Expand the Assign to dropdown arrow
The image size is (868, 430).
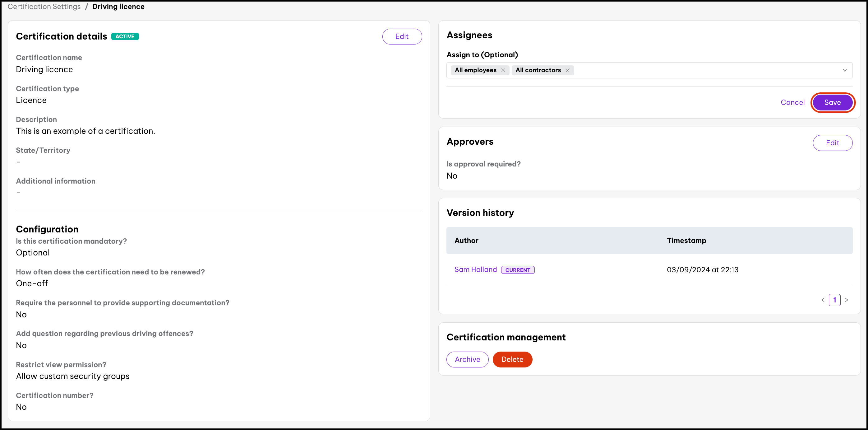click(844, 70)
